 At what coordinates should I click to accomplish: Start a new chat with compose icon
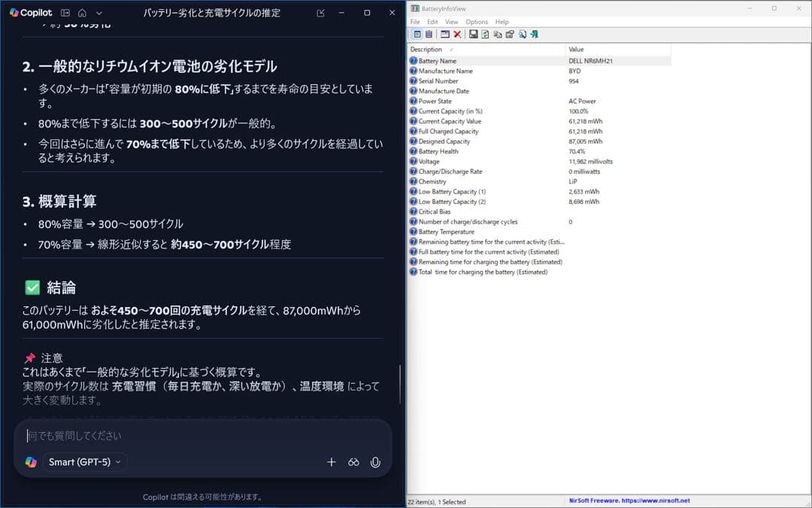321,13
